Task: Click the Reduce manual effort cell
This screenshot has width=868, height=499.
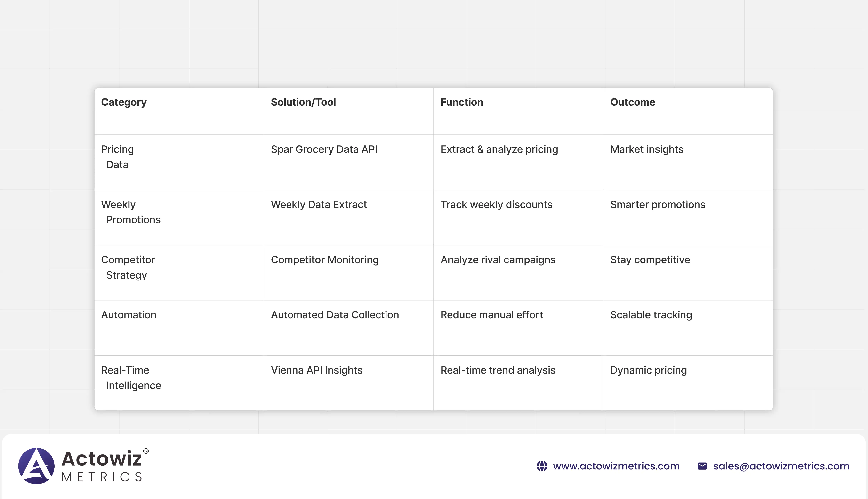Action: coord(491,315)
